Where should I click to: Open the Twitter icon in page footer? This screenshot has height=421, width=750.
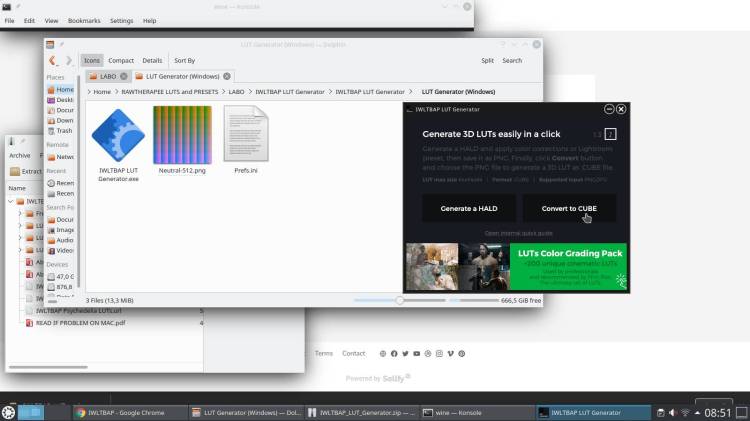[x=405, y=354]
